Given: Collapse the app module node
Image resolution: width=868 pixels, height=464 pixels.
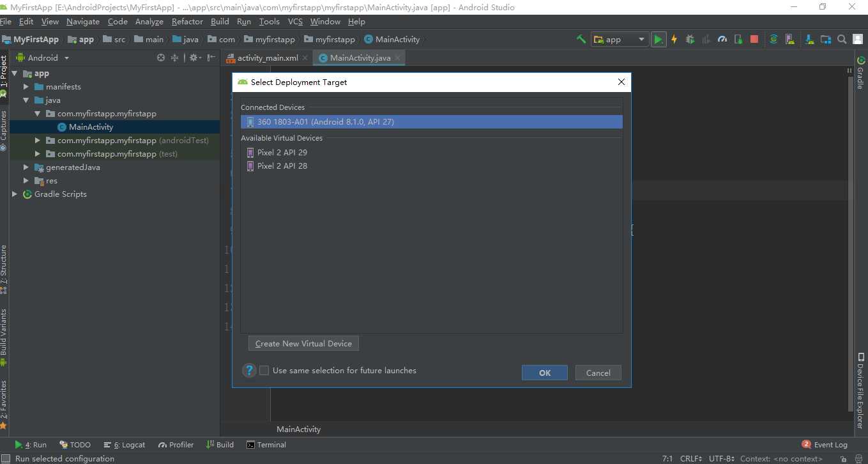Looking at the screenshot, I should point(15,73).
